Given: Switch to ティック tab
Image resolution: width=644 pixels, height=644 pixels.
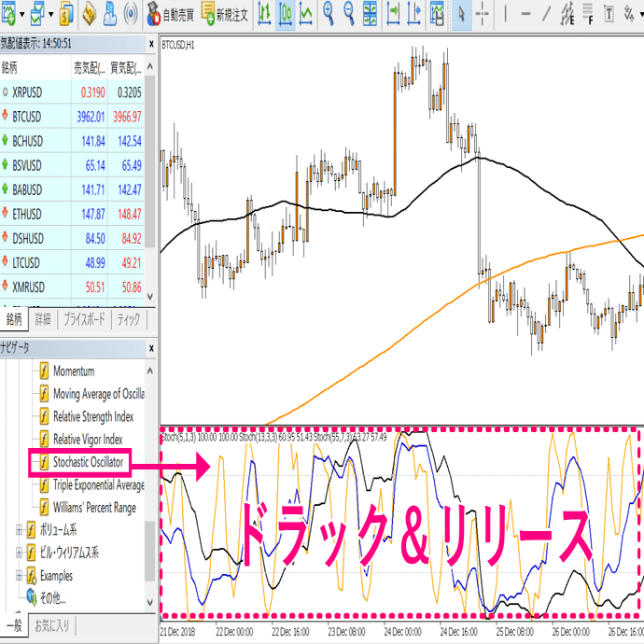Looking at the screenshot, I should (x=129, y=319).
